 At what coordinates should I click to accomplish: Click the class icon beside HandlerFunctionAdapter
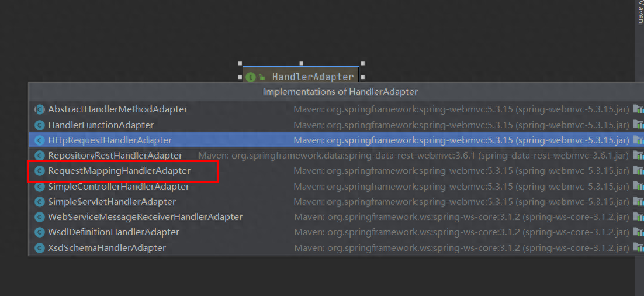[x=39, y=125]
